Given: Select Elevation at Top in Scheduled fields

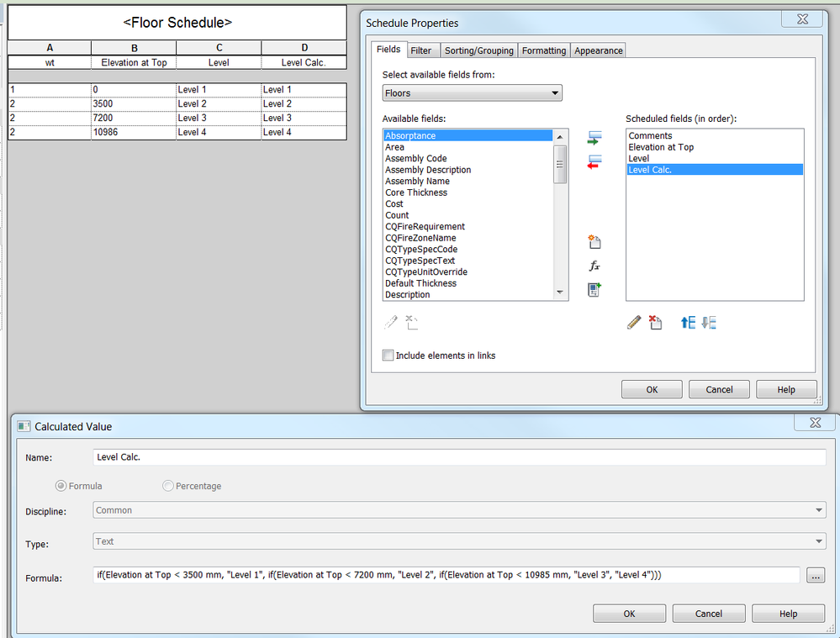Looking at the screenshot, I should click(x=715, y=147).
